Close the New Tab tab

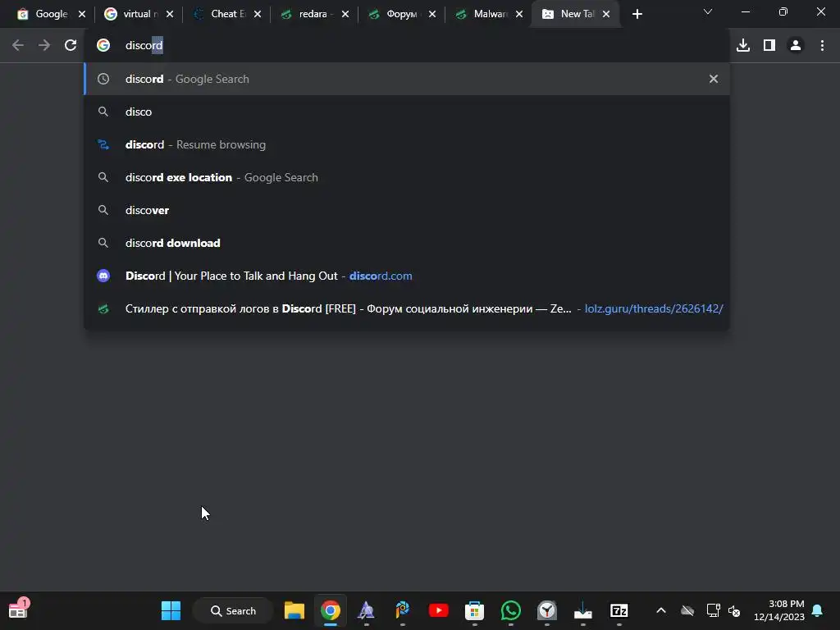pyautogui.click(x=606, y=15)
